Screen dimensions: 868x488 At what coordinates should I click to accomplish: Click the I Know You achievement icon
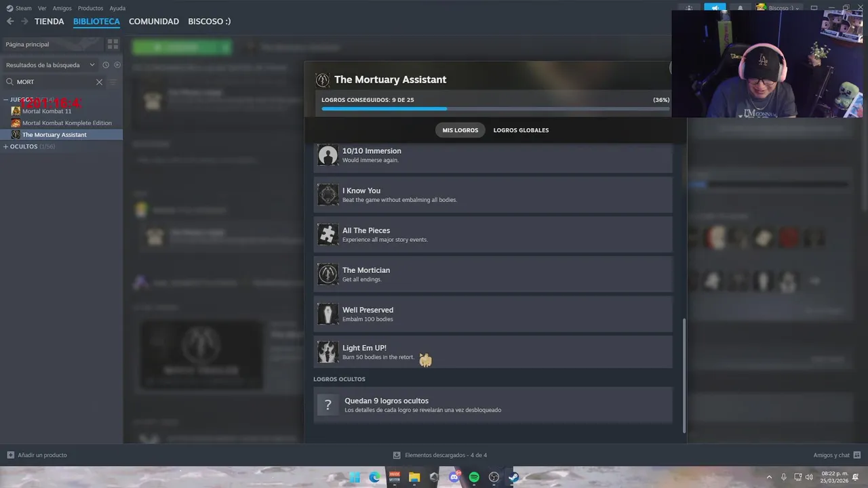328,195
